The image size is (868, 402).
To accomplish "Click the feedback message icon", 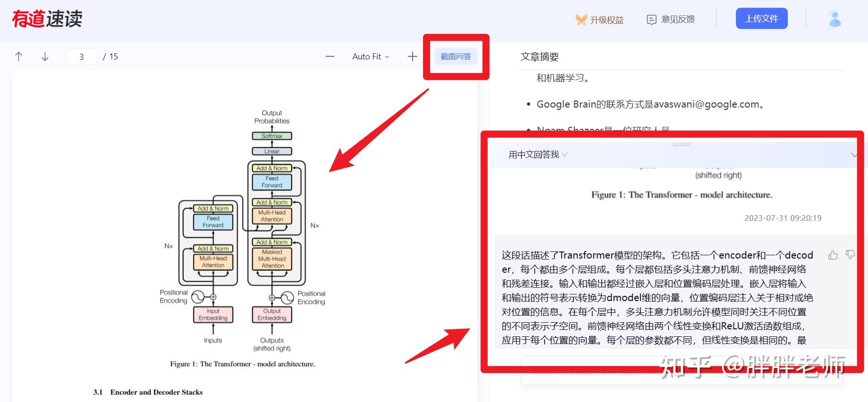I will [x=651, y=19].
